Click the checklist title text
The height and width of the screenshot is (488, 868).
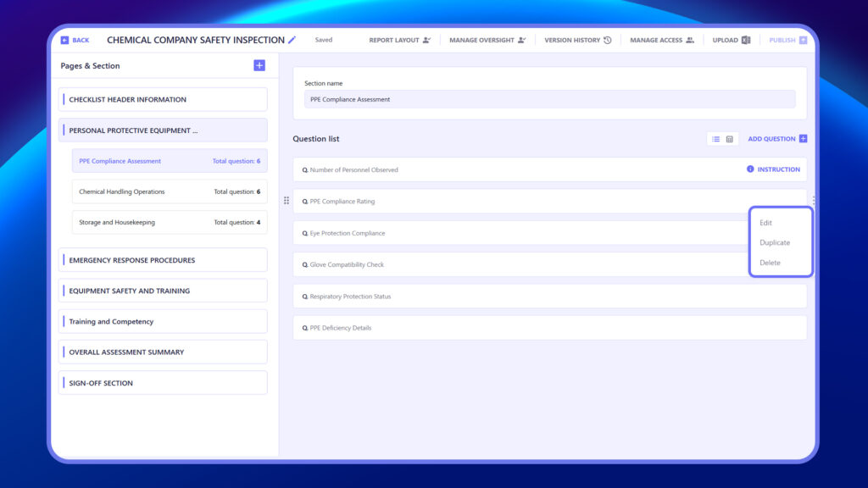click(196, 40)
